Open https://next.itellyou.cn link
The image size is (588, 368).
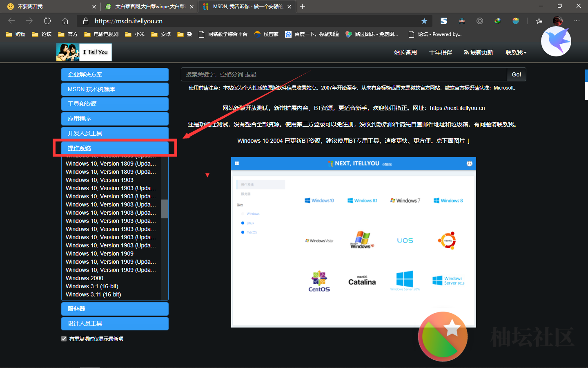tap(457, 108)
